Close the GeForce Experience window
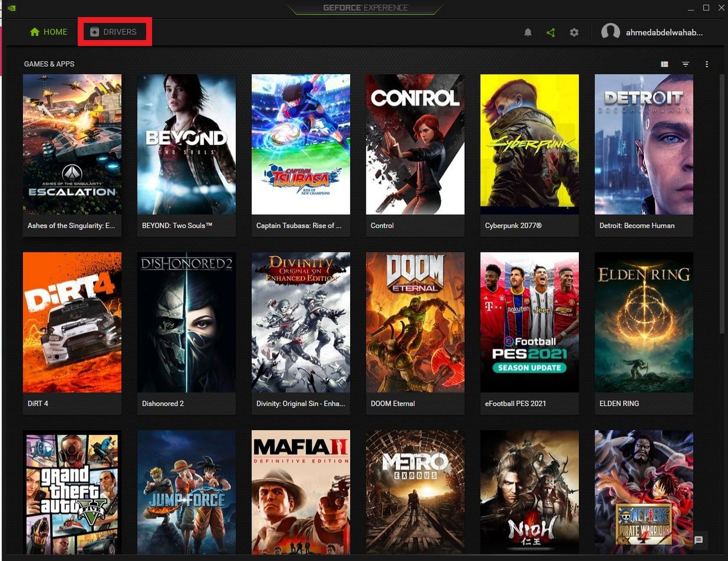The image size is (728, 561). point(721,8)
